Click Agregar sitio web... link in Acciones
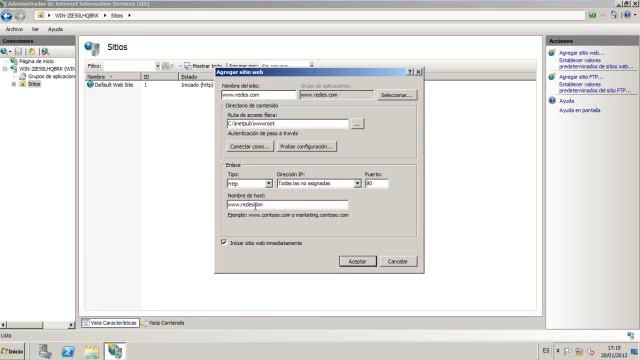Viewport: 640px width, 360px height. tap(581, 53)
